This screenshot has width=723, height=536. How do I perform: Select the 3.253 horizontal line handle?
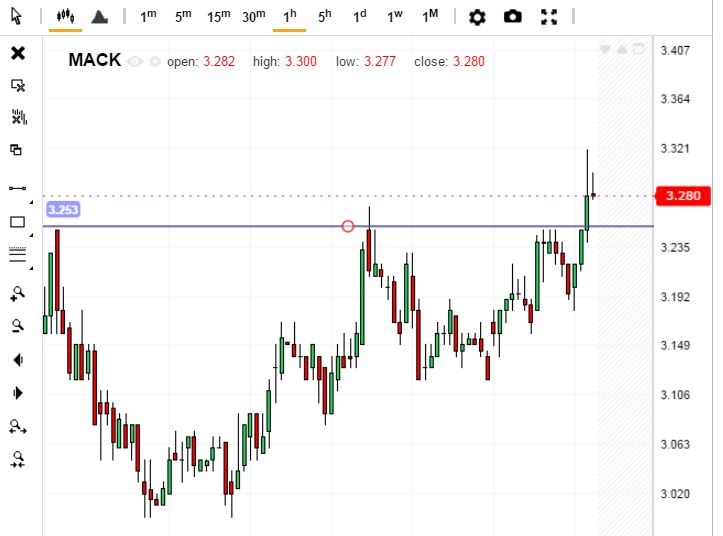(348, 226)
